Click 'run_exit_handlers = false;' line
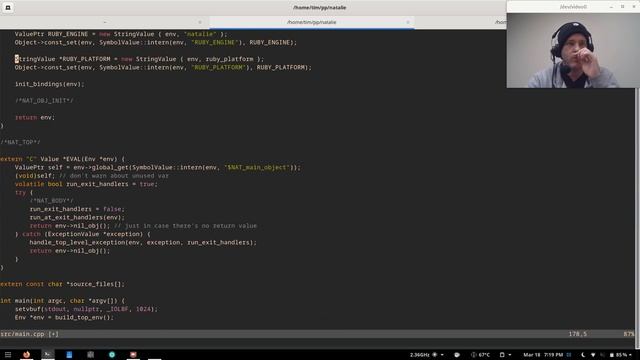This screenshot has height=360, width=640. point(77,209)
